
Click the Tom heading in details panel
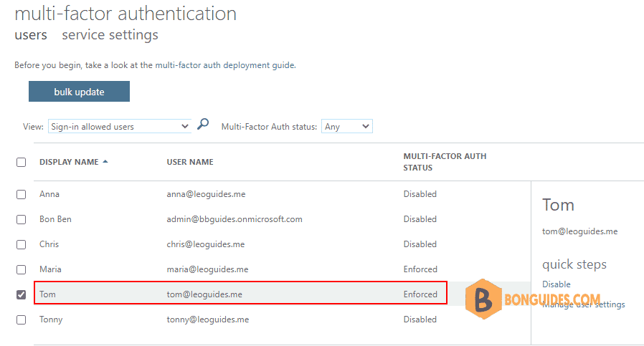pos(558,204)
